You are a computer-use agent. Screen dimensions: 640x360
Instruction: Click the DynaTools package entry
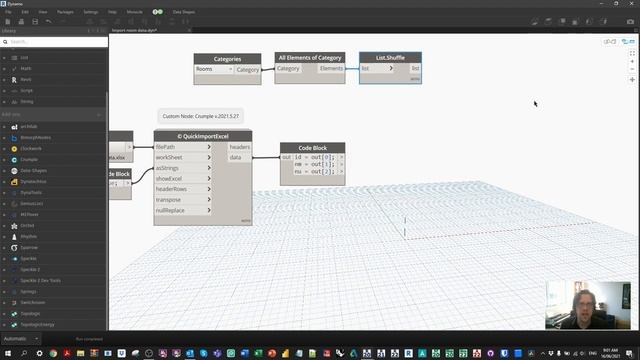coord(31,193)
